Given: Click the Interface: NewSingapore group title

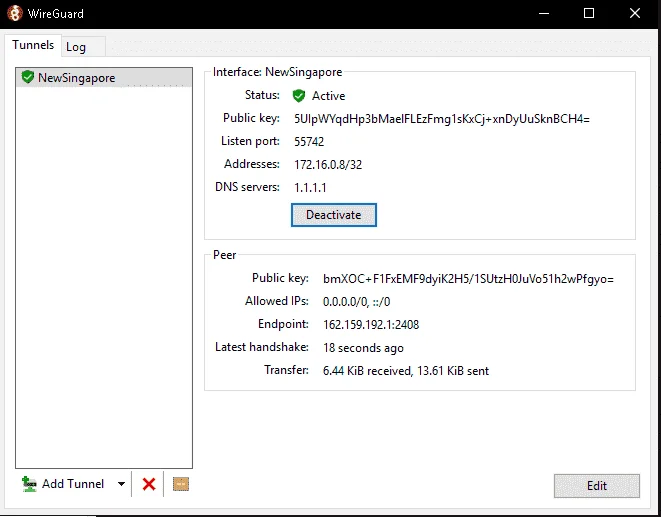Looking at the screenshot, I should (x=277, y=72).
